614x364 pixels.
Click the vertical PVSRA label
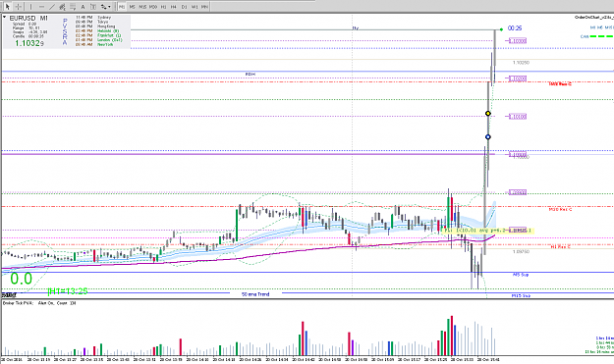click(x=65, y=31)
